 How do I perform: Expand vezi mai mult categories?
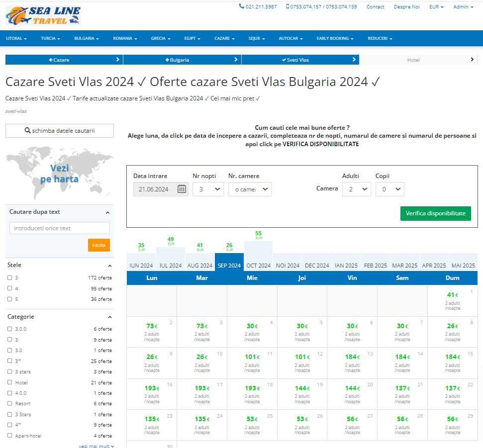click(96, 446)
